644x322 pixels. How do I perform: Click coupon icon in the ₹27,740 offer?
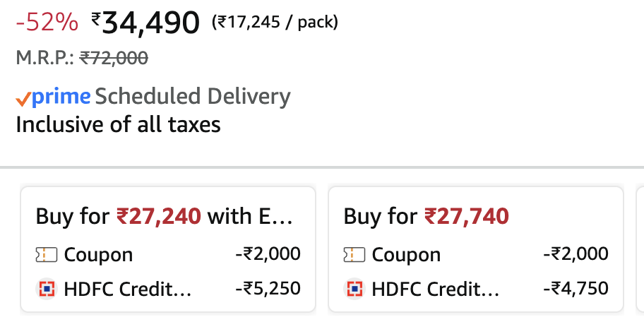[354, 254]
